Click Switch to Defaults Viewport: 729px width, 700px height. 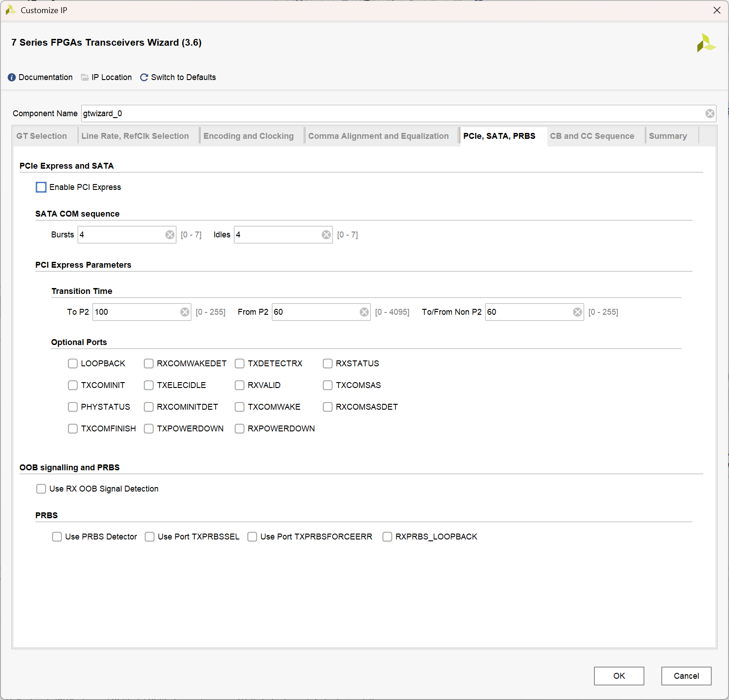click(x=183, y=77)
